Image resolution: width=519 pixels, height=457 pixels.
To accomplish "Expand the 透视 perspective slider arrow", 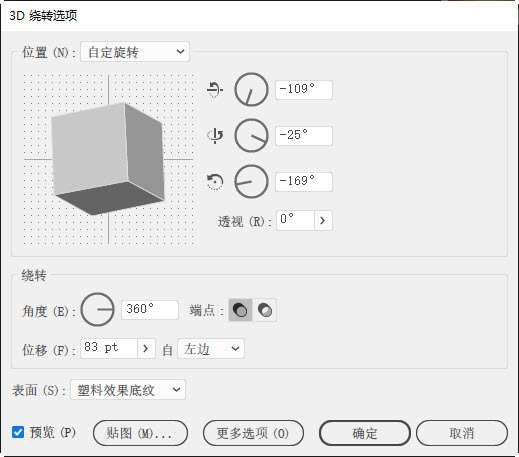I will coord(323,220).
